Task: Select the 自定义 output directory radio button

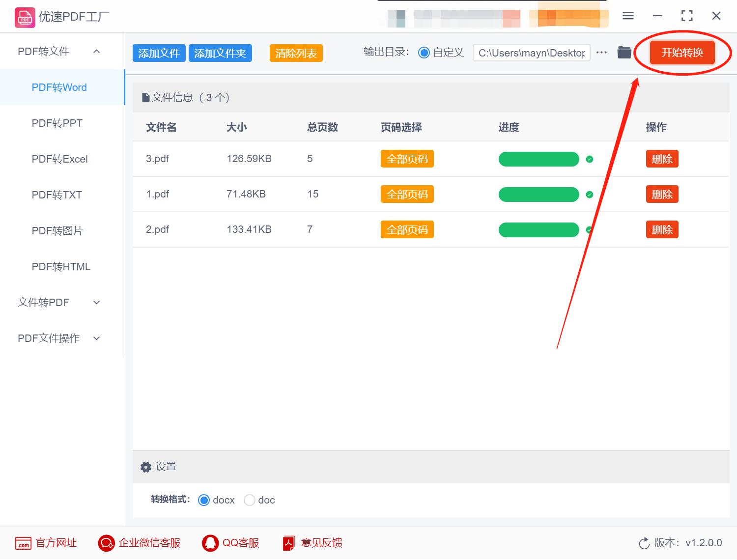Action: coord(424,53)
